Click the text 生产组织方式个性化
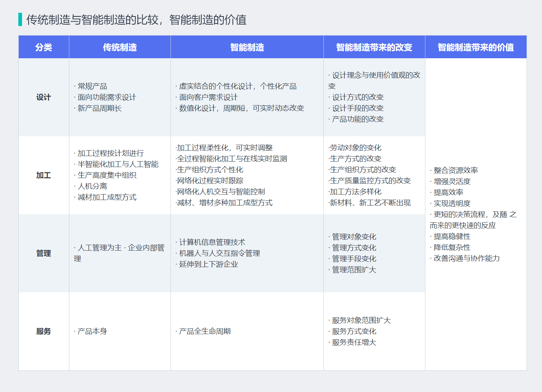 (209, 170)
